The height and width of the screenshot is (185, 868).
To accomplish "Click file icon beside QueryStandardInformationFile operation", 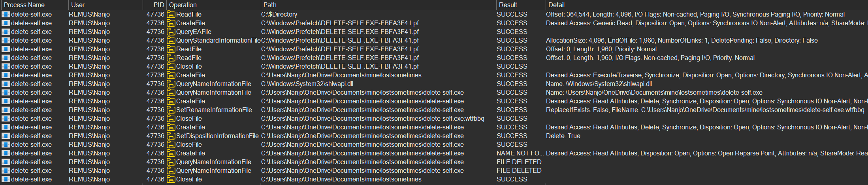I will click(171, 40).
